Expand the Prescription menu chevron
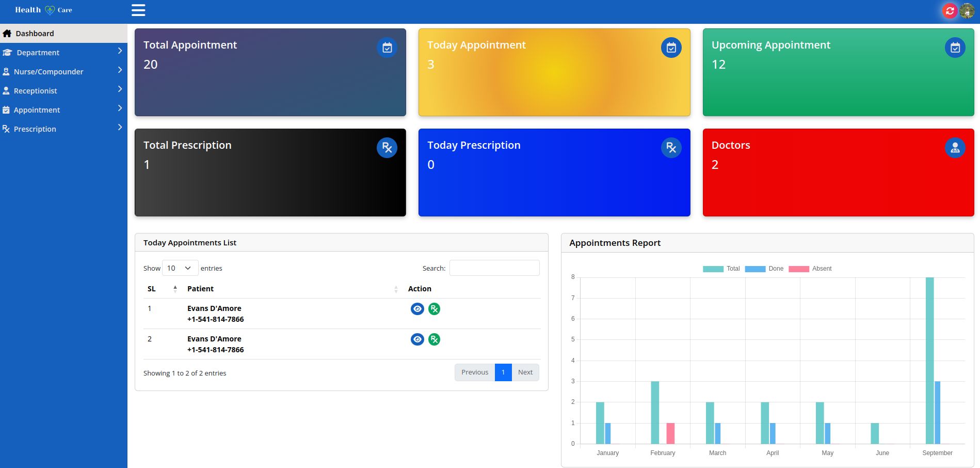Image resolution: width=980 pixels, height=468 pixels. [x=120, y=127]
